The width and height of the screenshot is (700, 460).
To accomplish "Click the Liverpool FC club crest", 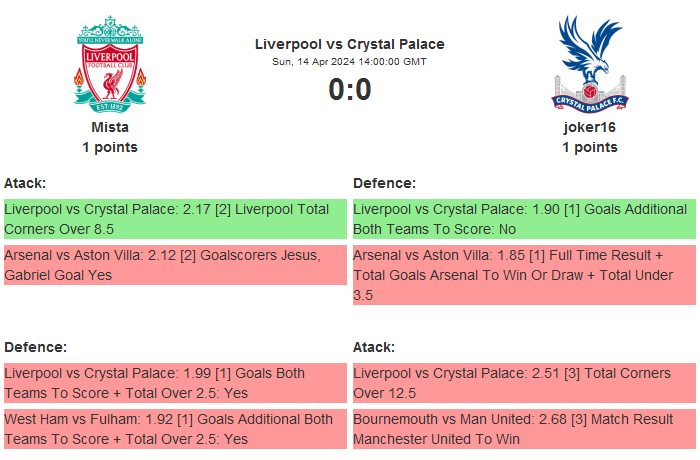I will pos(110,62).
